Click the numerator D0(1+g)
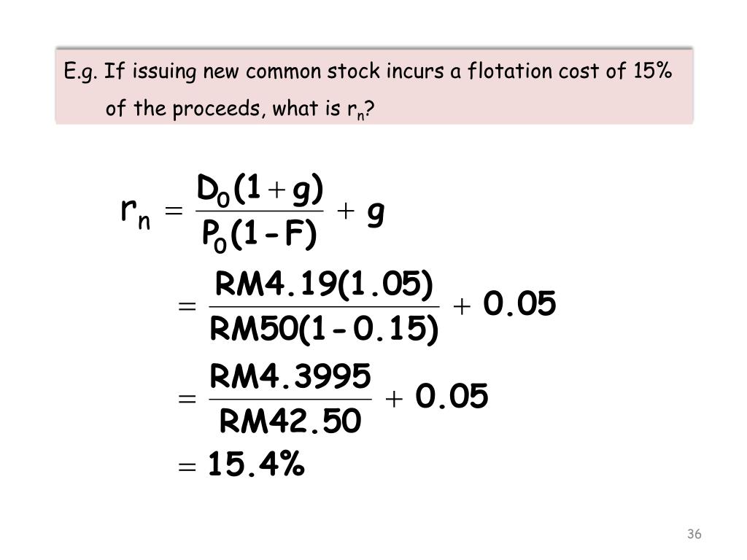Screen dimensions: 747x560 point(260,190)
